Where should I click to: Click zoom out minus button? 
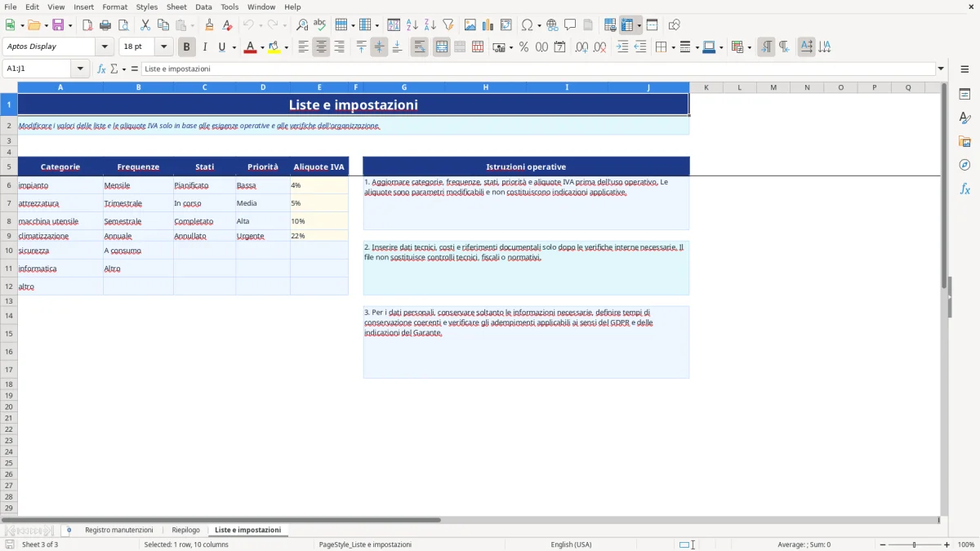coord(882,544)
